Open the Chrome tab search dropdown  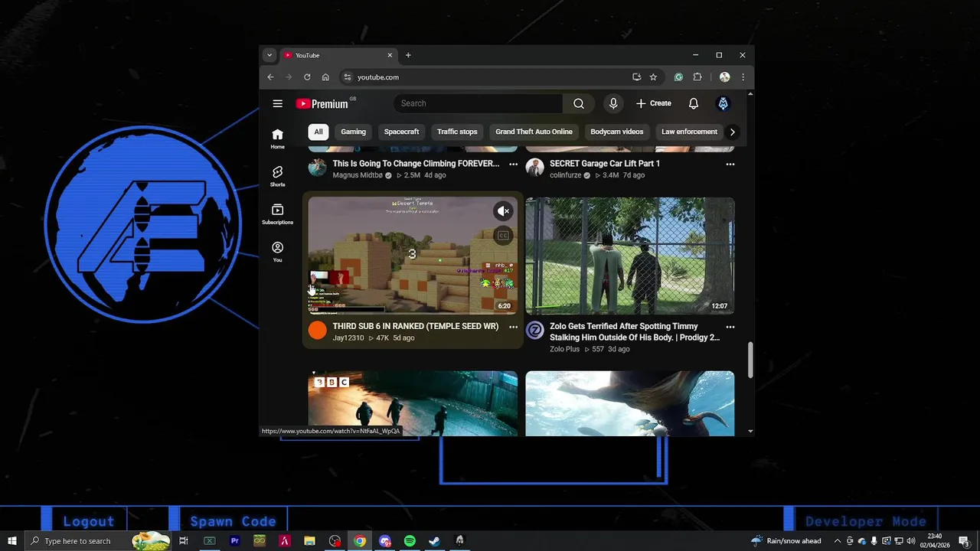tap(269, 55)
